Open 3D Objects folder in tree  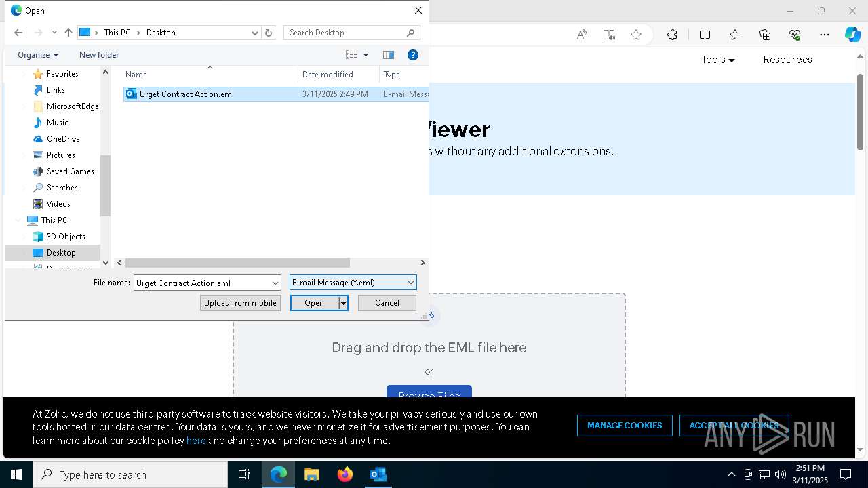point(66,237)
